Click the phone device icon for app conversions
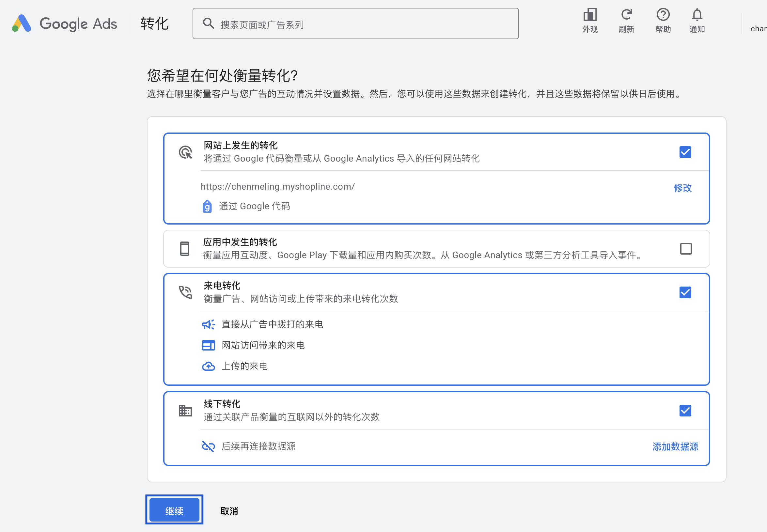The image size is (767, 532). pos(185,249)
